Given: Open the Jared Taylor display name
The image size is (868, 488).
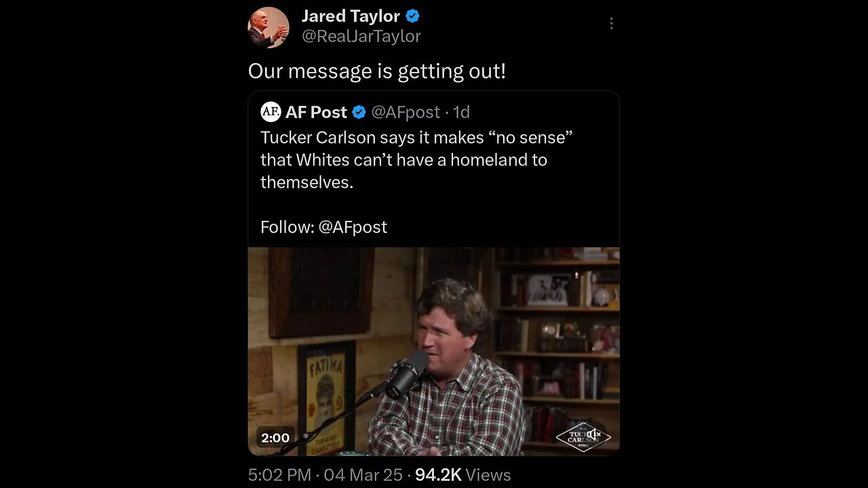Looking at the screenshot, I should [351, 16].
